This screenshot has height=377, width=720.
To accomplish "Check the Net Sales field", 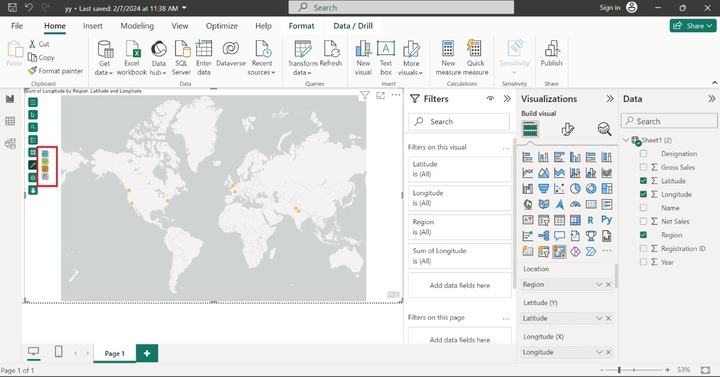I will (643, 221).
